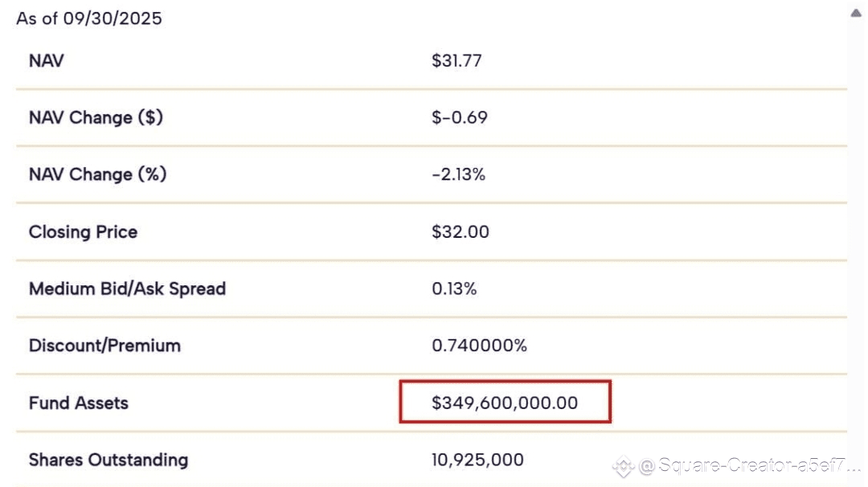Select the Closing Price label
Viewport: 868px width, 487px height.
(83, 231)
